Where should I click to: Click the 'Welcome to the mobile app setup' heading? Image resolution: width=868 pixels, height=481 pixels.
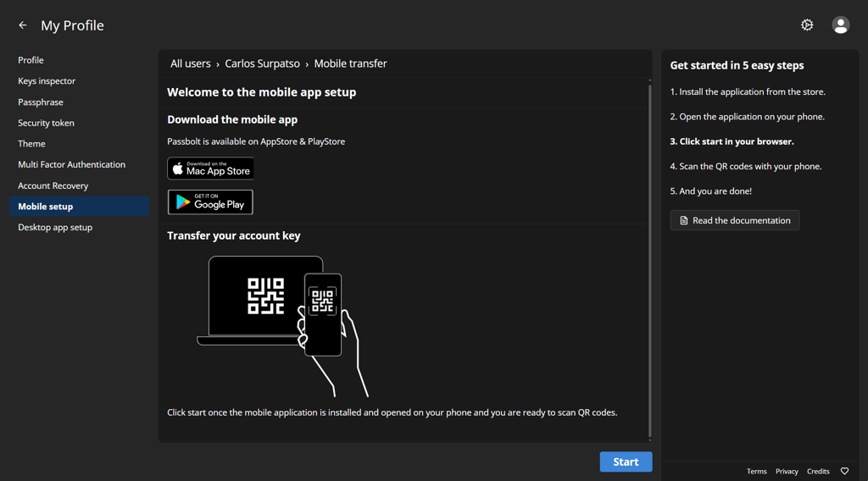tap(261, 92)
